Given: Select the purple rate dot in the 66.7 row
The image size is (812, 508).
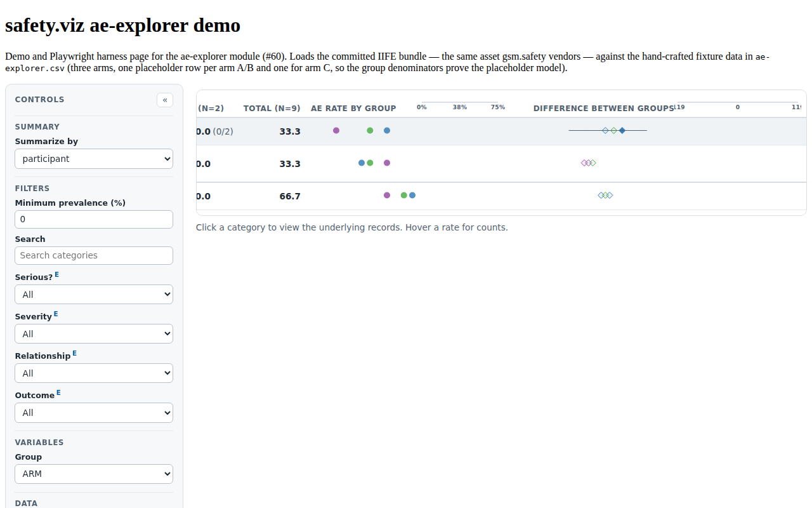Looking at the screenshot, I should click(x=387, y=195).
